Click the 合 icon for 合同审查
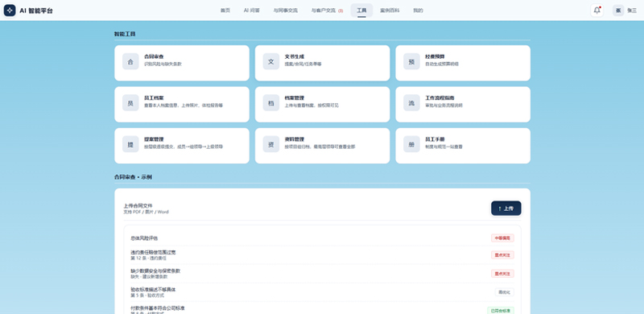 coord(130,62)
